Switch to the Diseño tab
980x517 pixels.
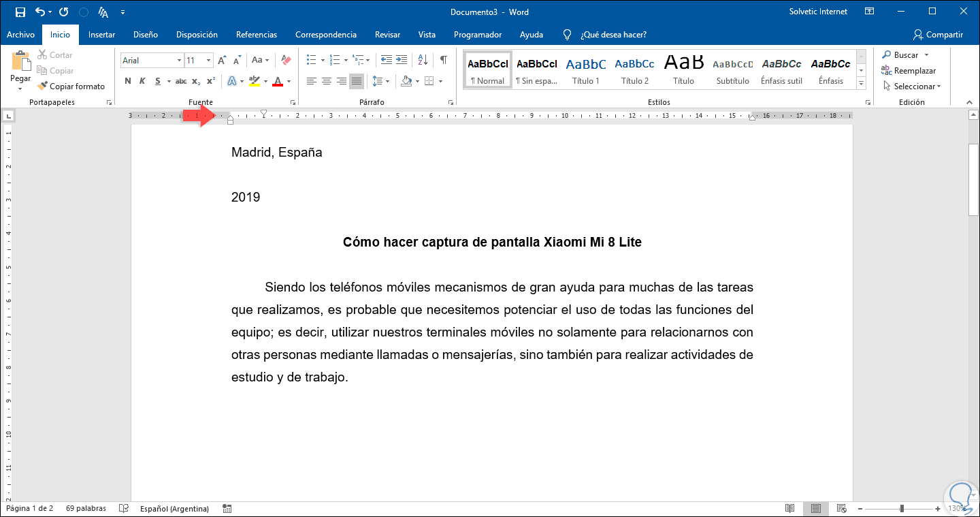(146, 35)
